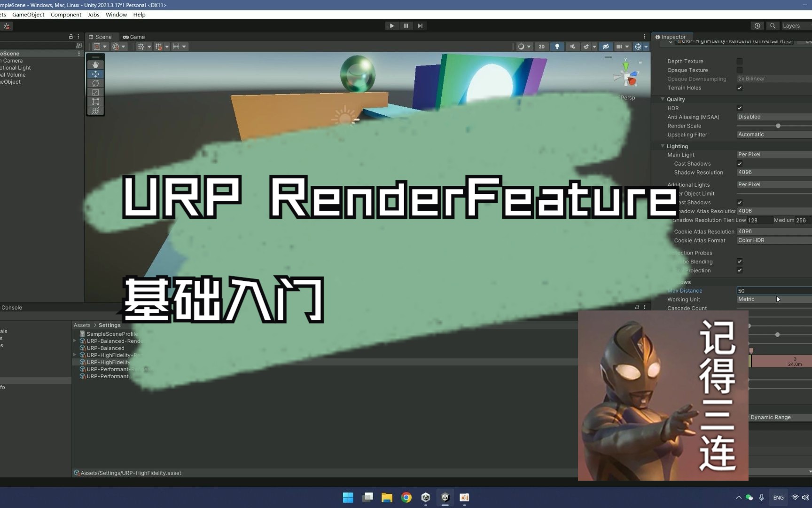Open the Windows Start menu
The width and height of the screenshot is (812, 508).
click(348, 497)
